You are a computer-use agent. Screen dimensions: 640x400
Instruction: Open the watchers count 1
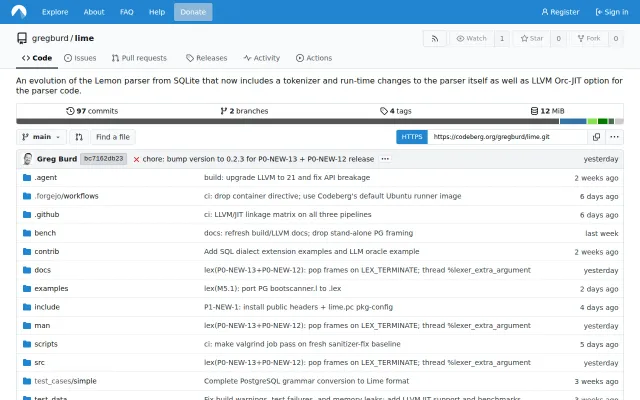[x=502, y=38]
